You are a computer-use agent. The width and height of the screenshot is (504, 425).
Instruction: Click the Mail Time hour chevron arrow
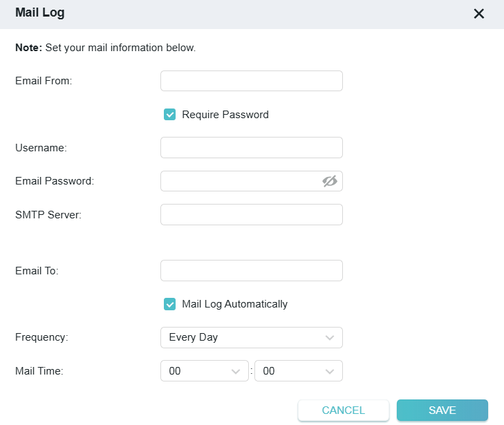click(x=235, y=371)
